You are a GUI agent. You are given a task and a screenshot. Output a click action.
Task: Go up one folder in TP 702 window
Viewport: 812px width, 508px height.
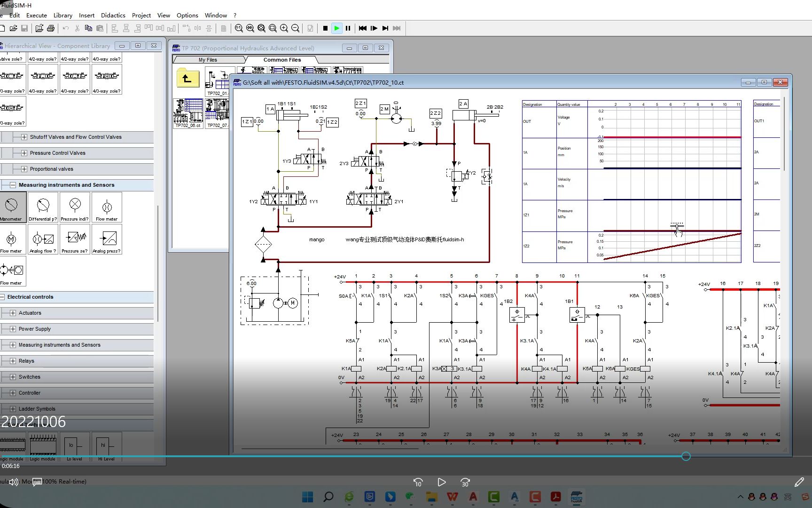187,78
